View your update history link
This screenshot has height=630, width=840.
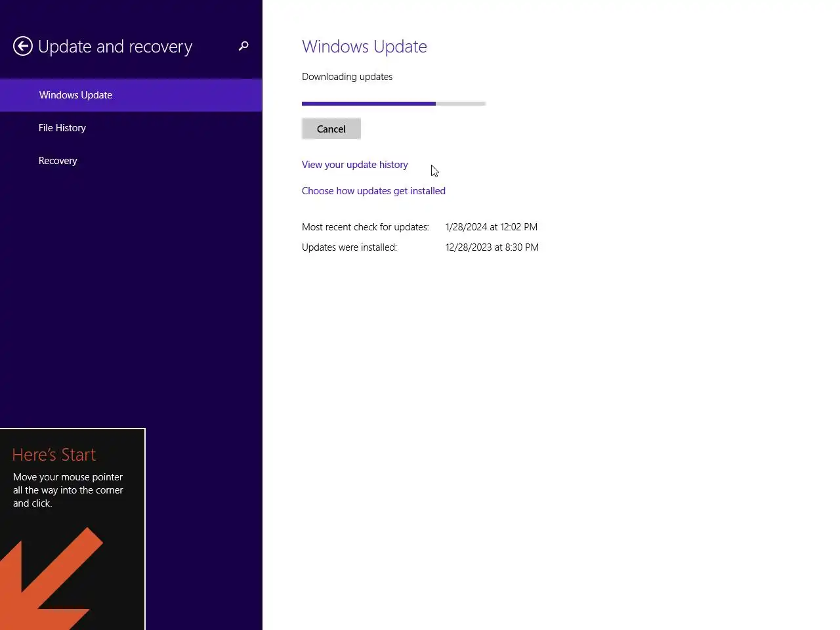click(355, 165)
